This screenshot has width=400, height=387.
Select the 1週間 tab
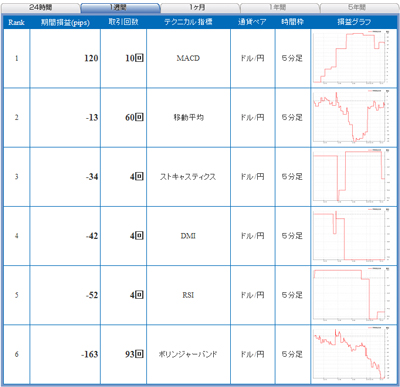coord(120,8)
